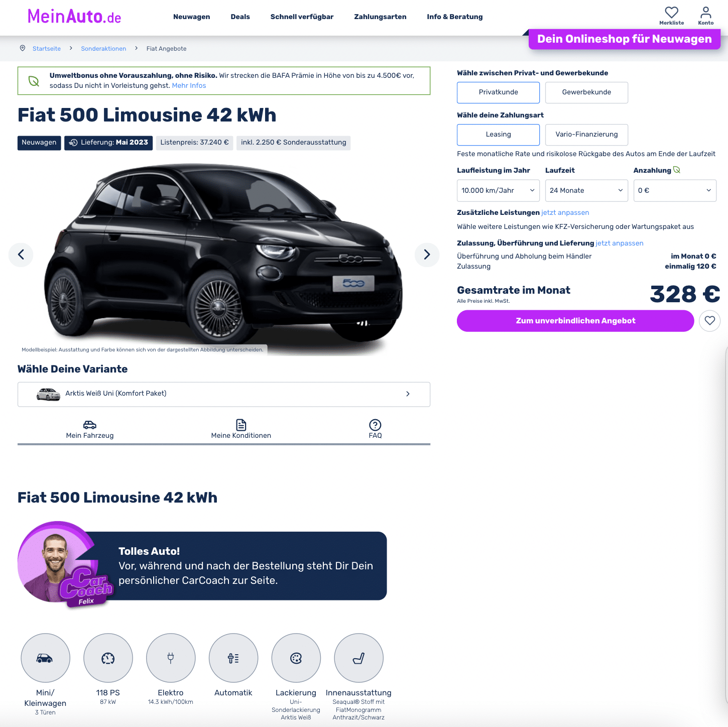This screenshot has height=727, width=728.
Task: Click the FAQ question mark icon
Action: [375, 425]
